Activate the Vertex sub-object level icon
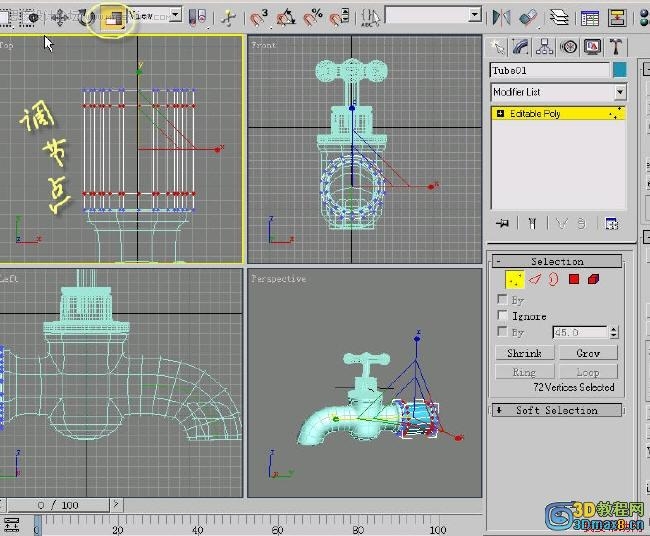Screen dimensions: 650x536 coord(515,279)
